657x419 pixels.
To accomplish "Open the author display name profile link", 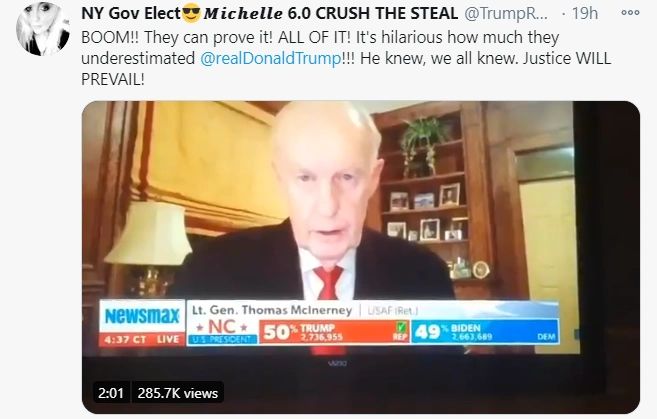I will (x=269, y=13).
